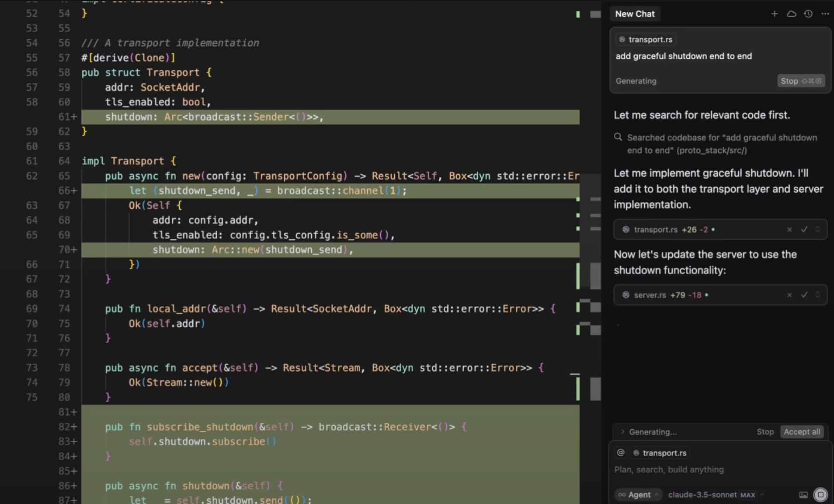Open the searched codebase result entry
The width and height of the screenshot is (834, 504).
click(x=722, y=144)
